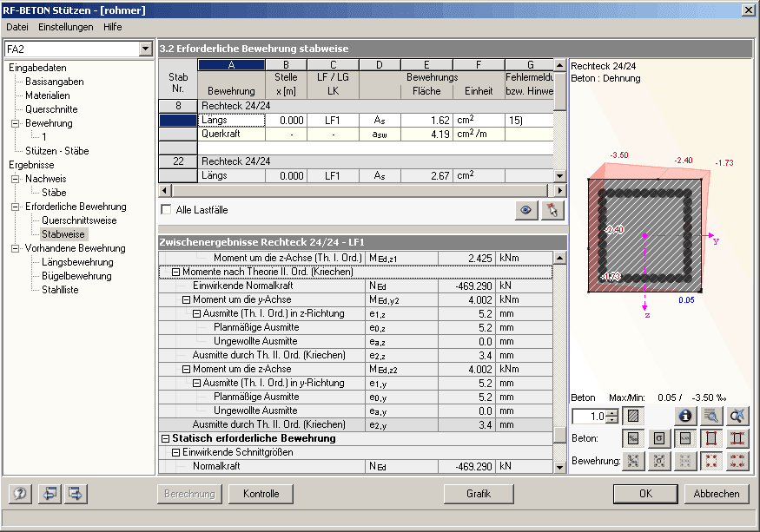The width and height of the screenshot is (760, 532).
Task: Increase the scale factor stepper up arrow
Action: [612, 412]
